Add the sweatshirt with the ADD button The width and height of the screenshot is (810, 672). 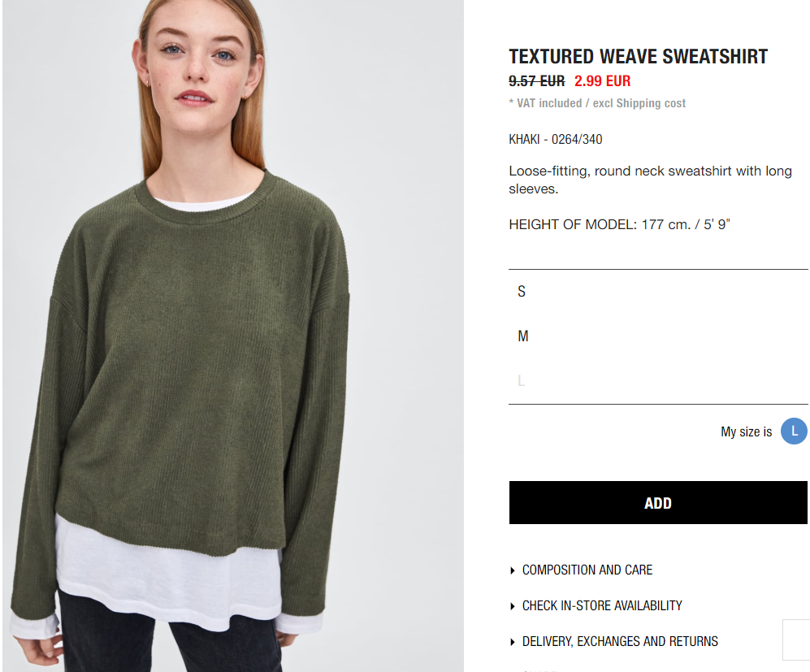pyautogui.click(x=658, y=503)
